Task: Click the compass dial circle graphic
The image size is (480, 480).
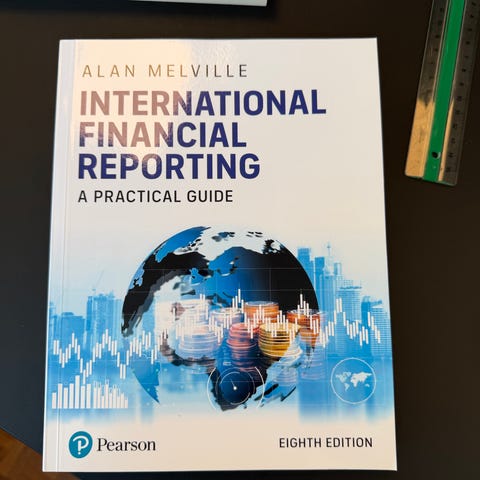Action: click(235, 388)
